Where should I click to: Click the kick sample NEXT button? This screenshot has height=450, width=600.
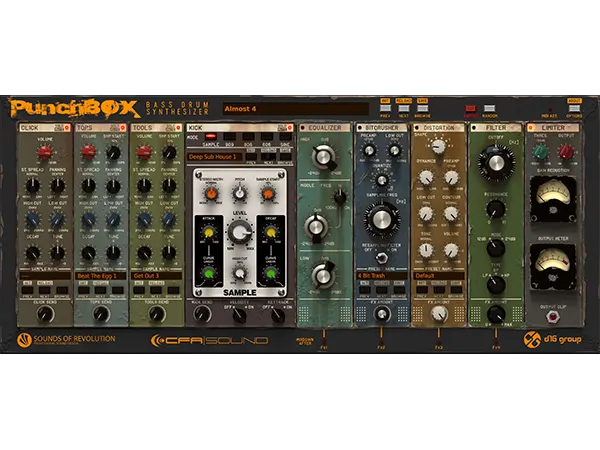coord(269,157)
